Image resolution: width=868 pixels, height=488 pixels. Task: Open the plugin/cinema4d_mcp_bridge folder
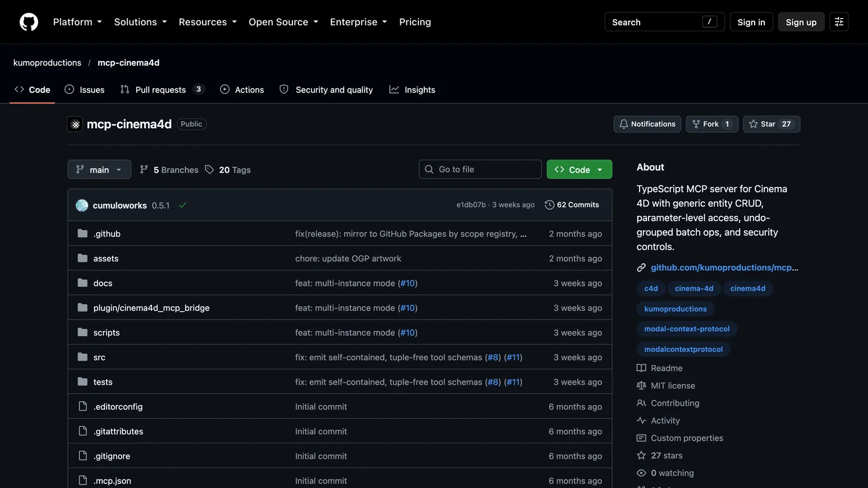click(151, 308)
